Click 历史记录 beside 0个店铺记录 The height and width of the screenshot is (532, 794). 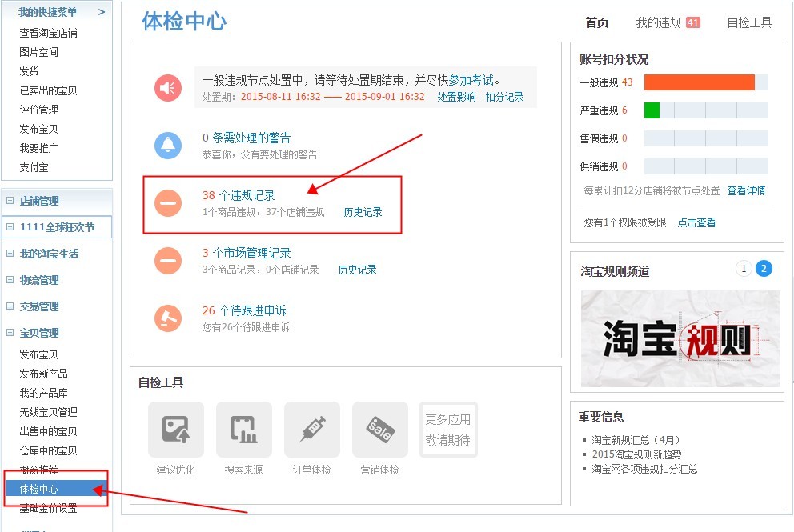(357, 270)
